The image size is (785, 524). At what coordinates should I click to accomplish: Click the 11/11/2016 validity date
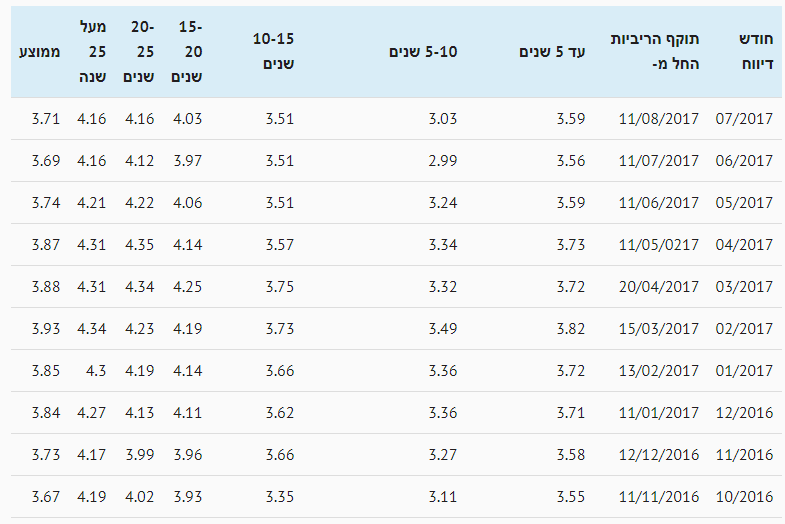click(658, 497)
